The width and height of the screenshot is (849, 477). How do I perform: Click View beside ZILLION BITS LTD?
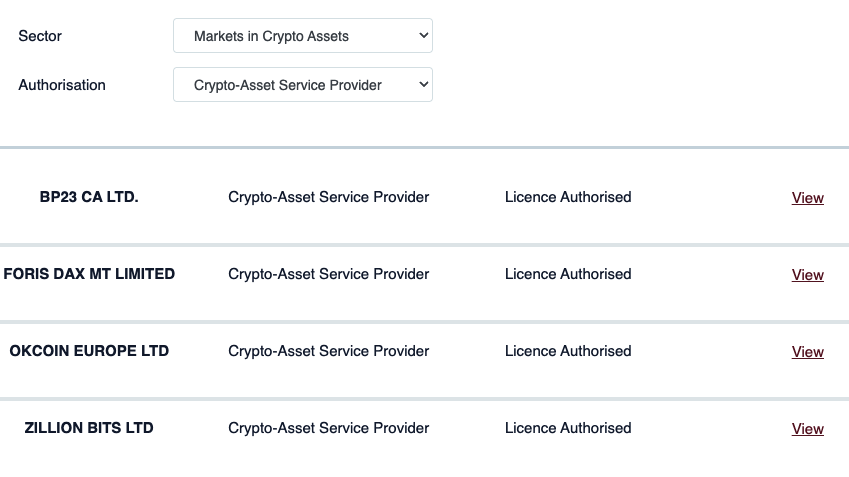807,429
